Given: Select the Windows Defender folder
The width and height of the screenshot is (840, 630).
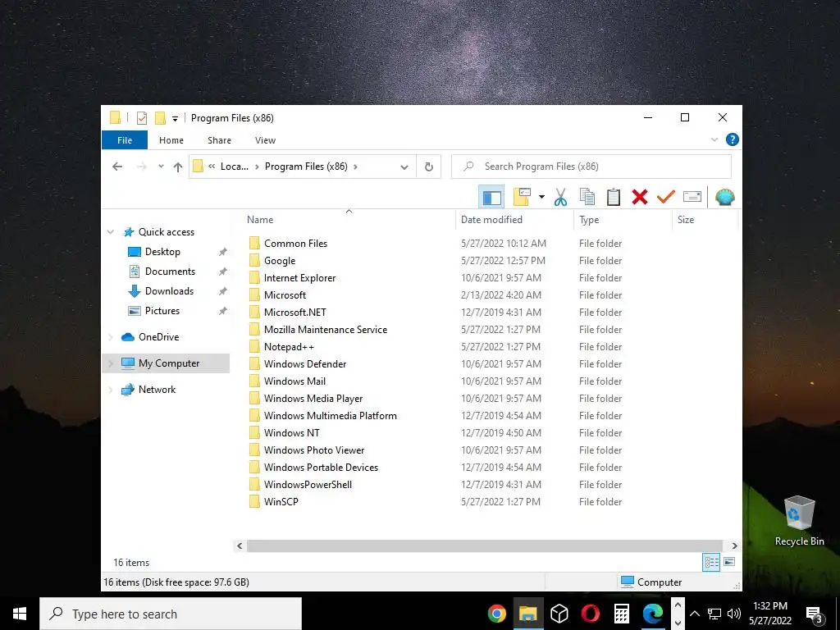Looking at the screenshot, I should pyautogui.click(x=305, y=363).
